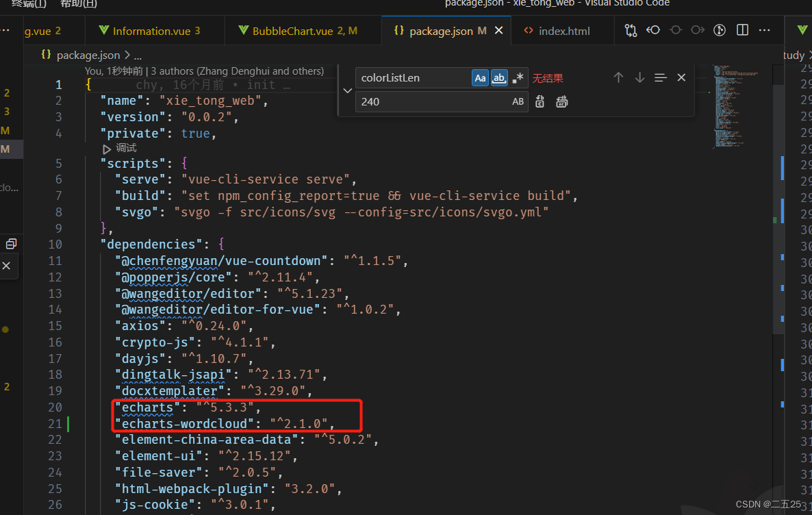Click the "echarts-wordcloud" dependency line
Image resolution: width=812 pixels, height=515 pixels.
click(225, 425)
